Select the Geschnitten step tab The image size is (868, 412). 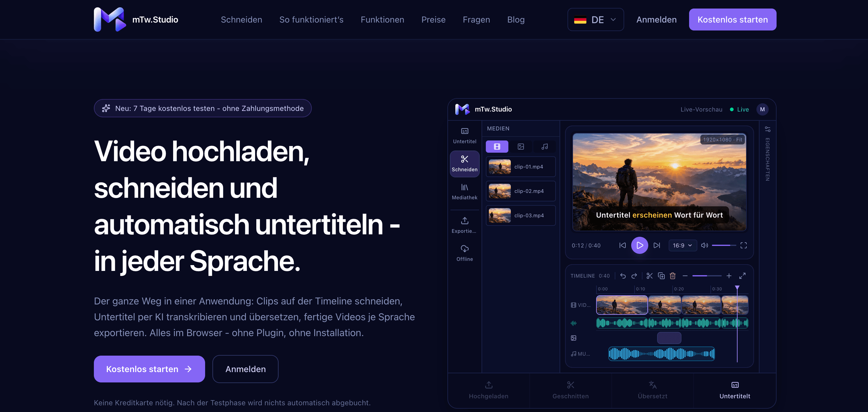pyautogui.click(x=571, y=390)
